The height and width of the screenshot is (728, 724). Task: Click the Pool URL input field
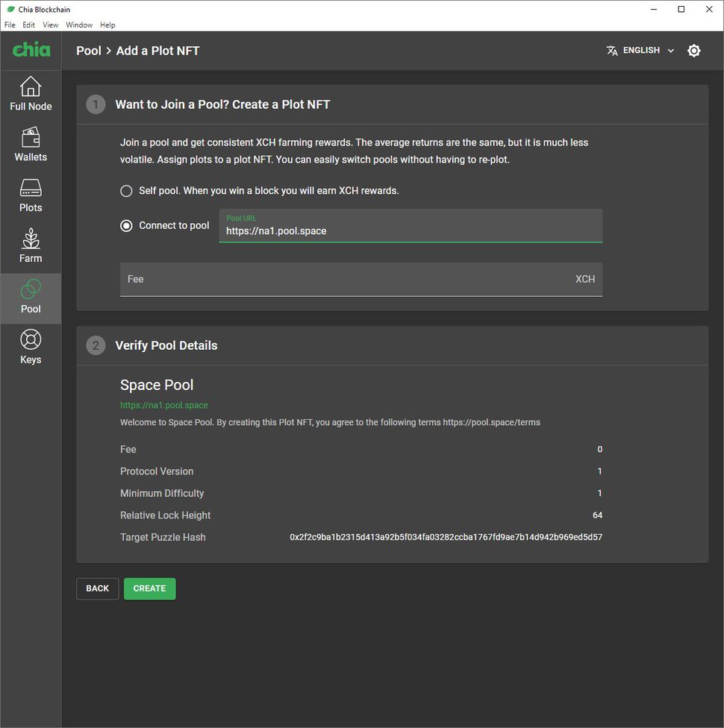click(x=411, y=226)
